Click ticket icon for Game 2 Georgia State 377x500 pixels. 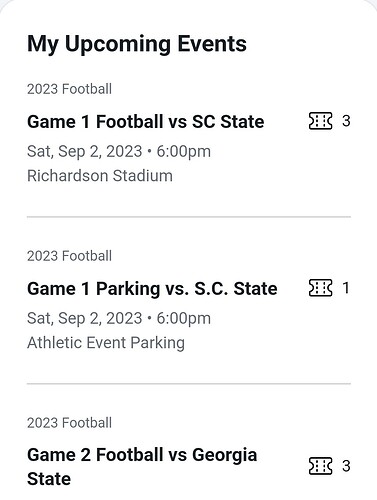[320, 466]
